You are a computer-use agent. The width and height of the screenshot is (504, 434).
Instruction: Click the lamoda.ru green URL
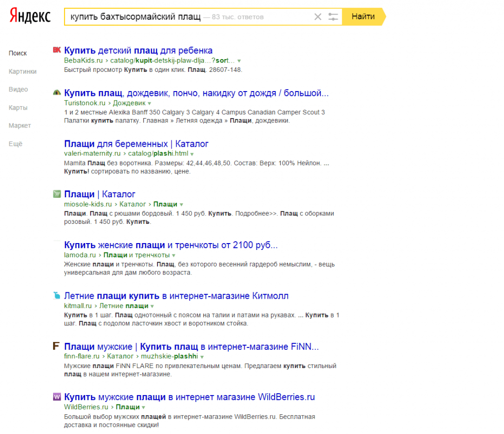(80, 255)
